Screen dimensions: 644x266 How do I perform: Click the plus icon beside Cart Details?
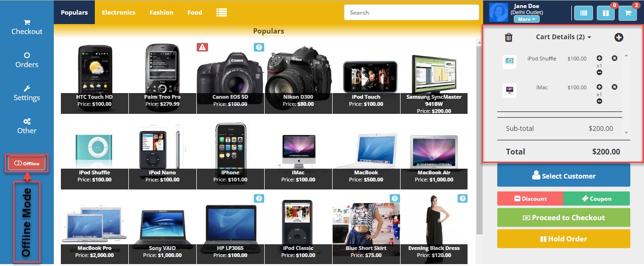tap(619, 37)
